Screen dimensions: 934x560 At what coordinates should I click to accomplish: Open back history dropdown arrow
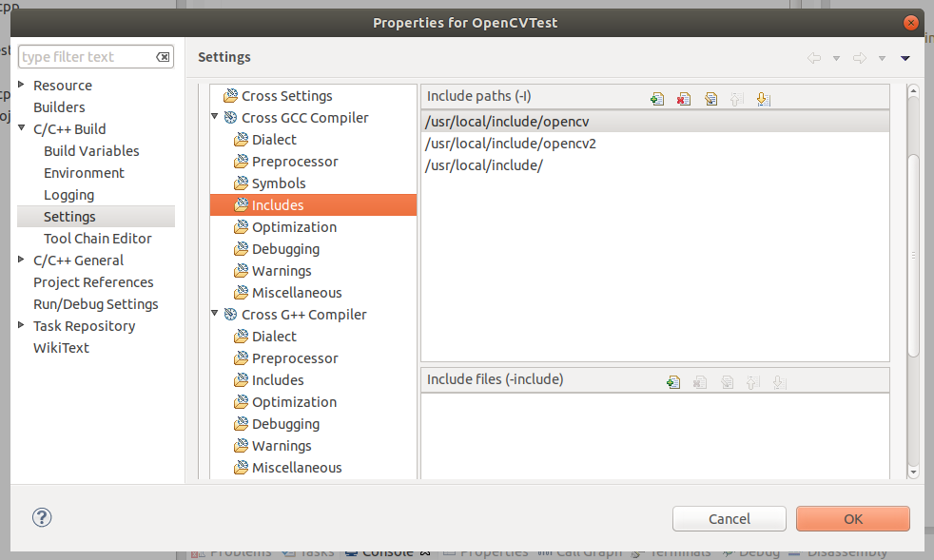[836, 58]
